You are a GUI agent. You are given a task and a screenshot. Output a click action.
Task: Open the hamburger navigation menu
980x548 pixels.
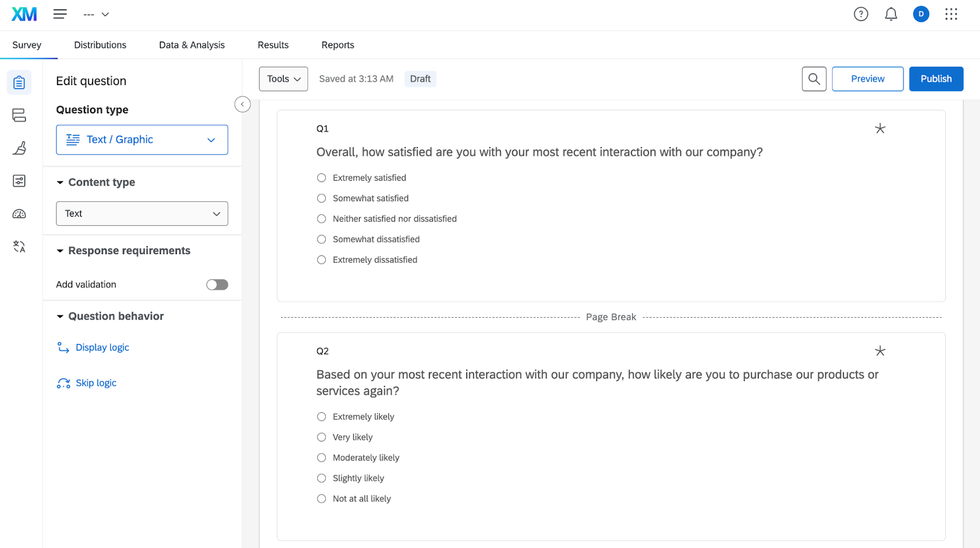pos(60,14)
